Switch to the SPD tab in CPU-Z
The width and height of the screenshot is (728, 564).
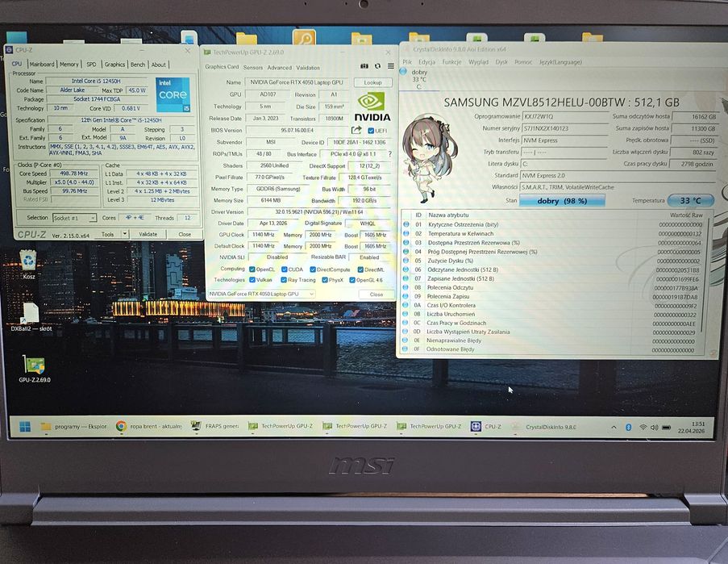pyautogui.click(x=91, y=64)
